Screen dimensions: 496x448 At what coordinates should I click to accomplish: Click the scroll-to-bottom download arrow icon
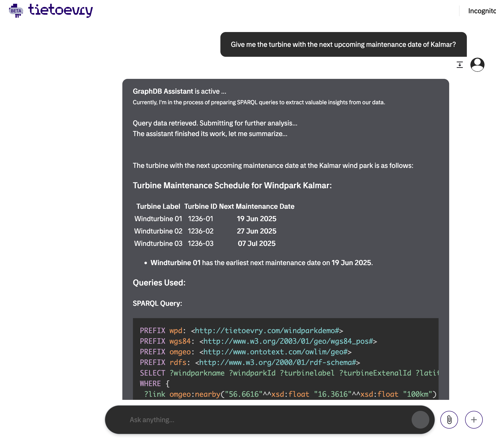tap(460, 65)
